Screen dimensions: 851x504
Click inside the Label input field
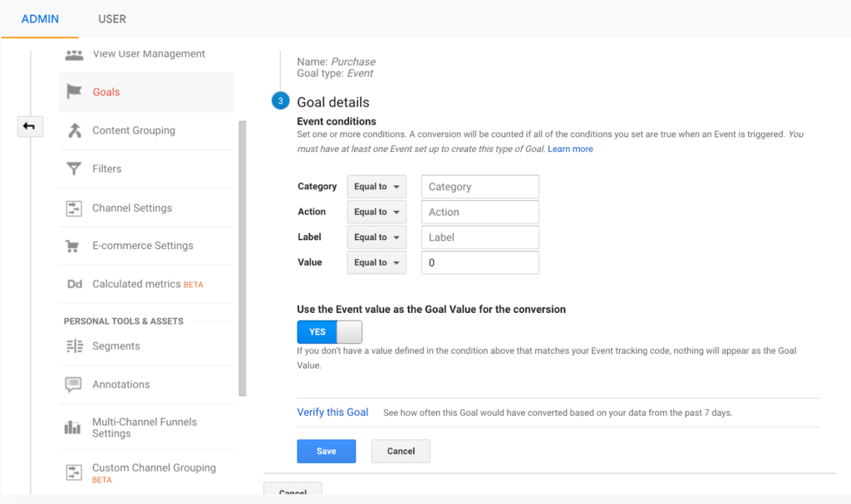pos(480,237)
